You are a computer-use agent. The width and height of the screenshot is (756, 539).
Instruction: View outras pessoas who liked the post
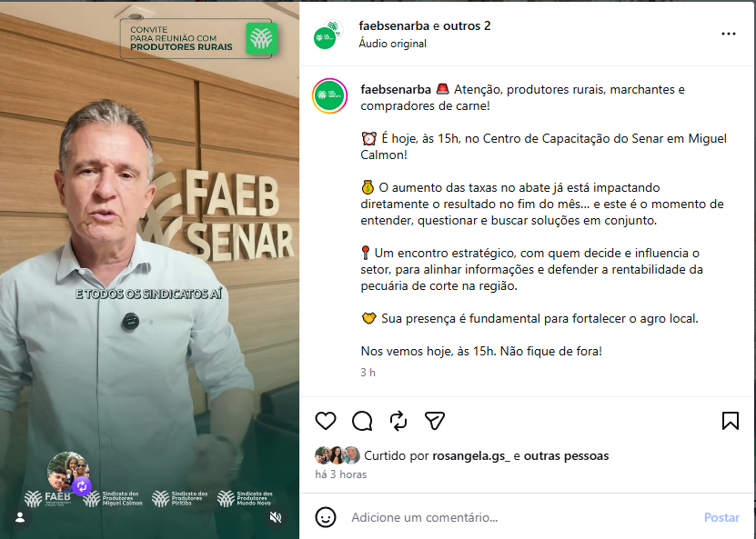566,455
